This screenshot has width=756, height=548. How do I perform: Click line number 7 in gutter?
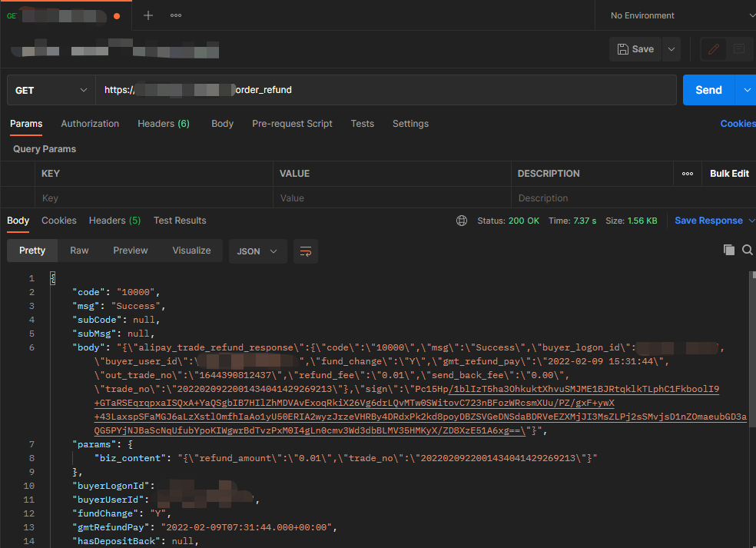[31, 444]
